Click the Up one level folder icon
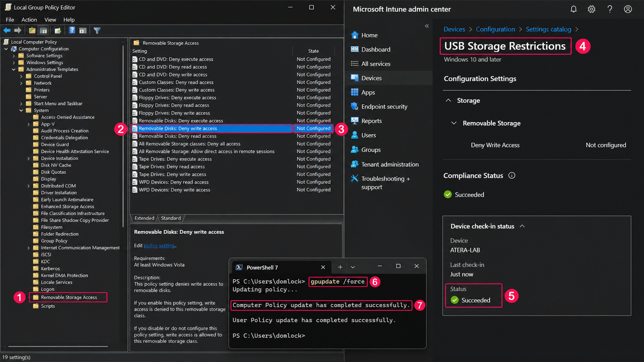 point(32,31)
